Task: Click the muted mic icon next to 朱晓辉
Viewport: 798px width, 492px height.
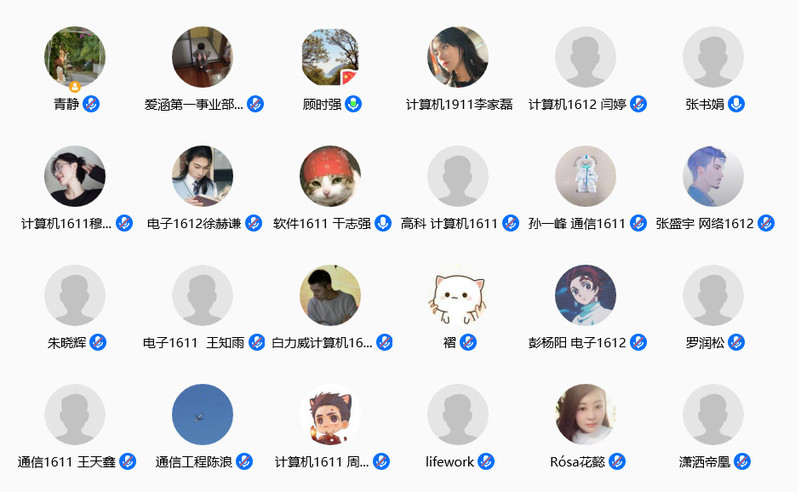Action: click(98, 342)
